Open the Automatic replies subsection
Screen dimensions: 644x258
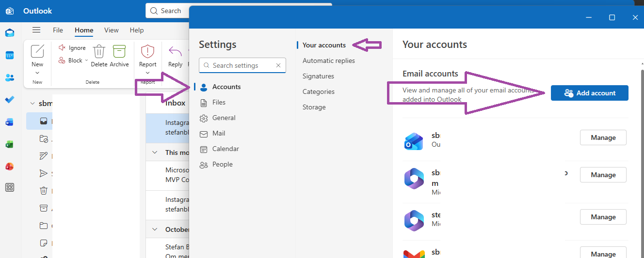coord(329,61)
